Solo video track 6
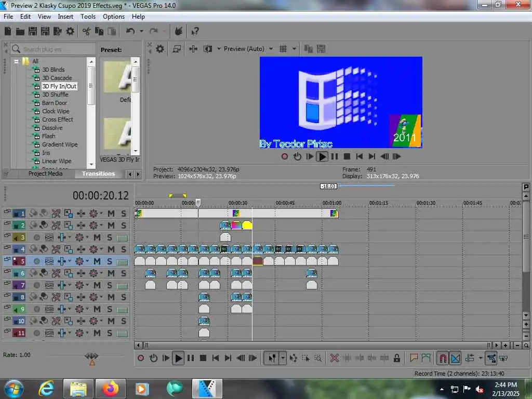The height and width of the screenshot is (399, 532). [x=124, y=273]
